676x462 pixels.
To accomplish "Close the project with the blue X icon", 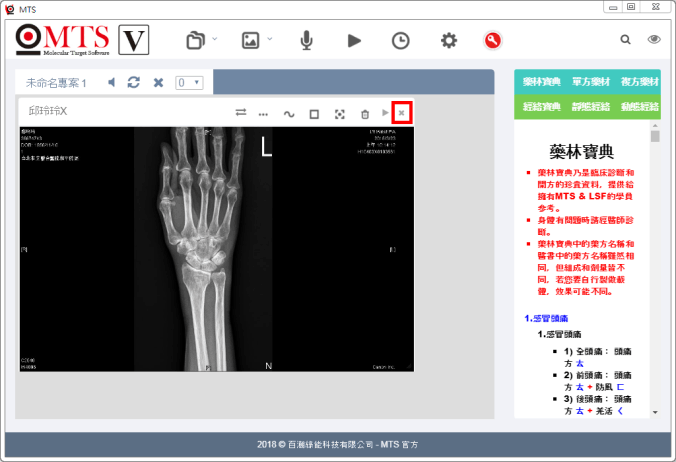I will (x=158, y=82).
